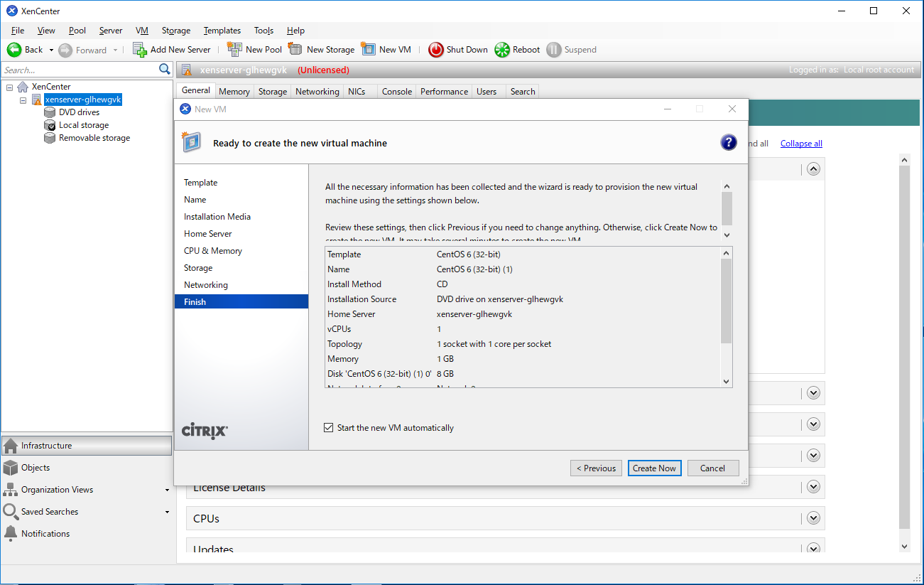Click the Infrastructure house icon
The width and height of the screenshot is (924, 585).
coord(11,446)
